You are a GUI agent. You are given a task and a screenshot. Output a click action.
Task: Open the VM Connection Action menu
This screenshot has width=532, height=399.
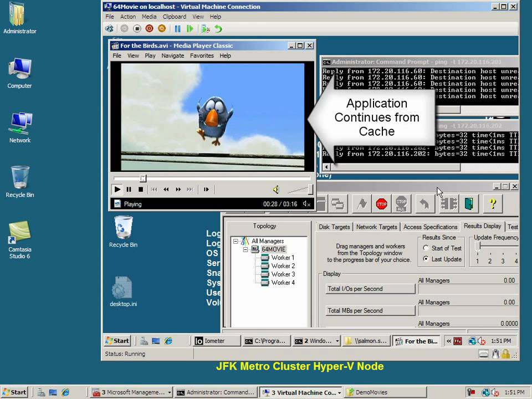[x=128, y=17]
